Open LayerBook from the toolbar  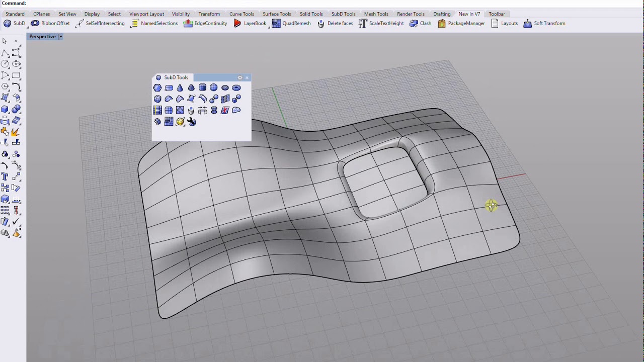pyautogui.click(x=250, y=24)
